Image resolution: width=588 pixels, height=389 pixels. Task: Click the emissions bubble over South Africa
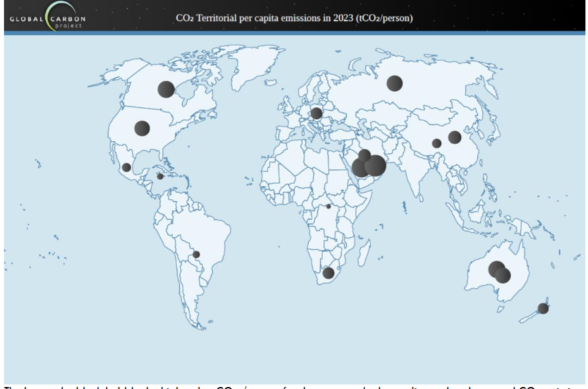(328, 274)
